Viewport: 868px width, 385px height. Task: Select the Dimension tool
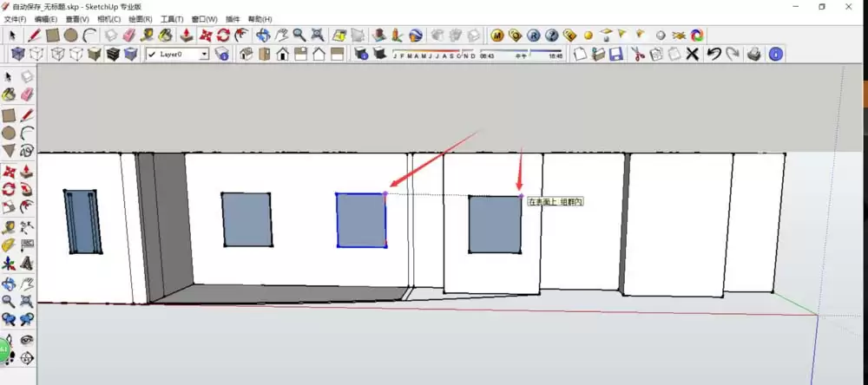click(27, 227)
